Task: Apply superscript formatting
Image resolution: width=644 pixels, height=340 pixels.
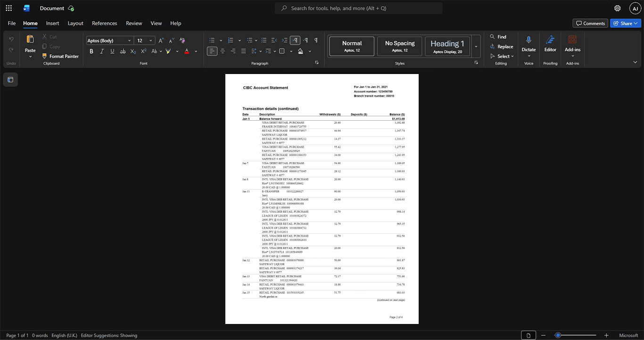Action: [144, 51]
